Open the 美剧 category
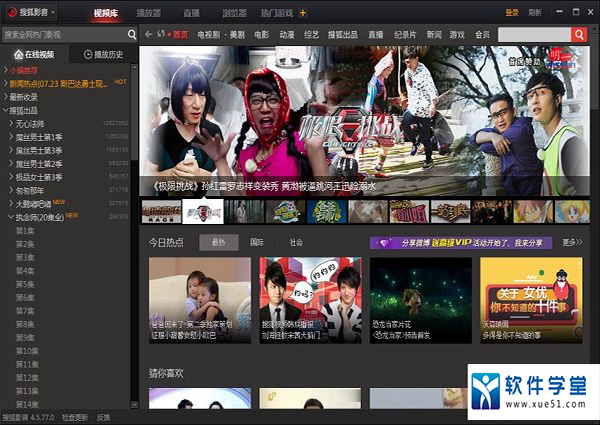This screenshot has height=425, width=600. click(237, 35)
